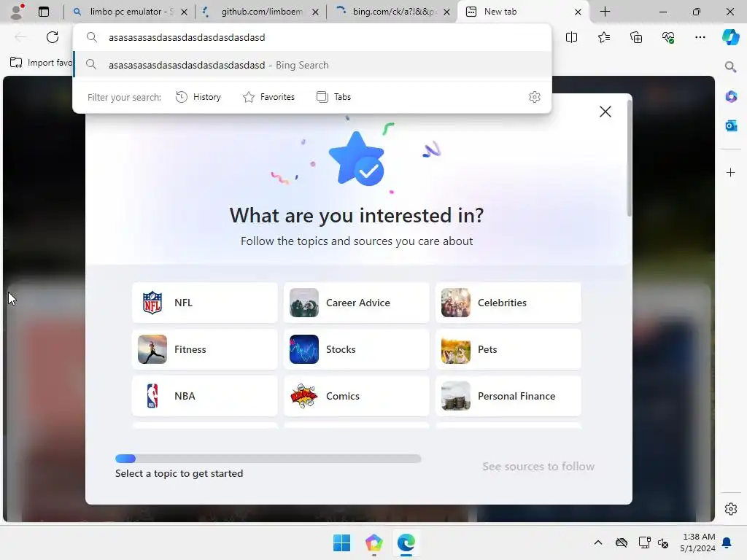Open a new browser tab
The width and height of the screenshot is (747, 560).
[x=605, y=12]
